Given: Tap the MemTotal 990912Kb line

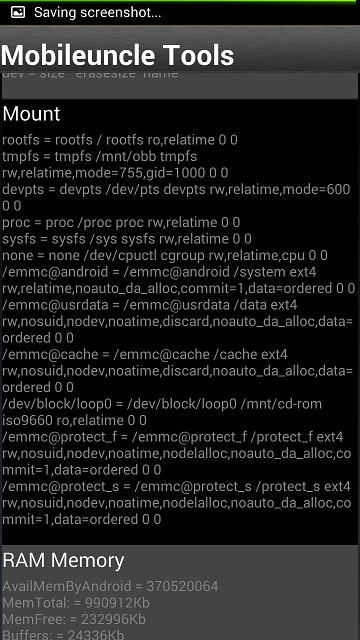Looking at the screenshot, I should click(x=76, y=603).
